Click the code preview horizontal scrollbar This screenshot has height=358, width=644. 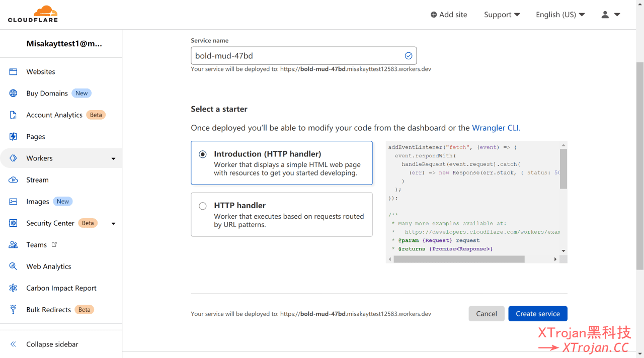(x=459, y=259)
